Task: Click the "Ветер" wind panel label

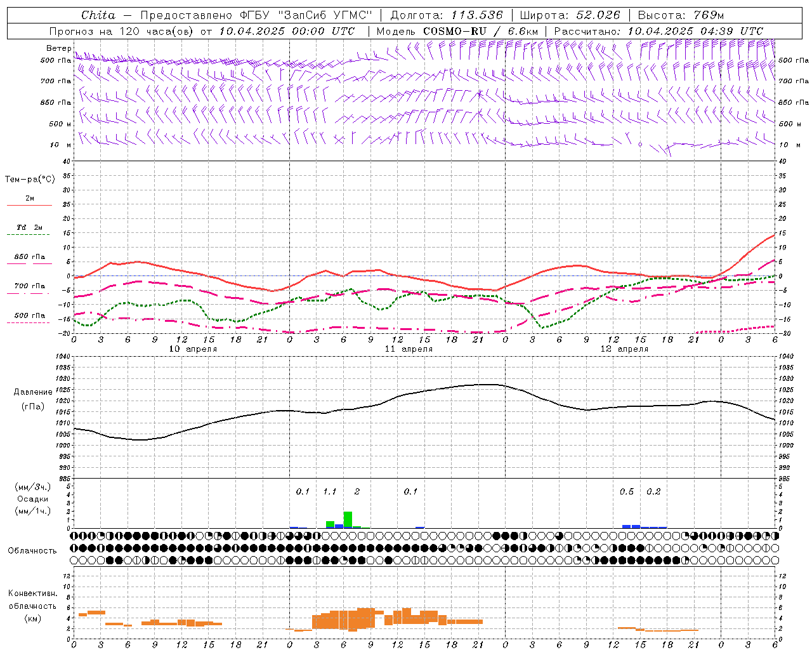Action: pos(58,48)
